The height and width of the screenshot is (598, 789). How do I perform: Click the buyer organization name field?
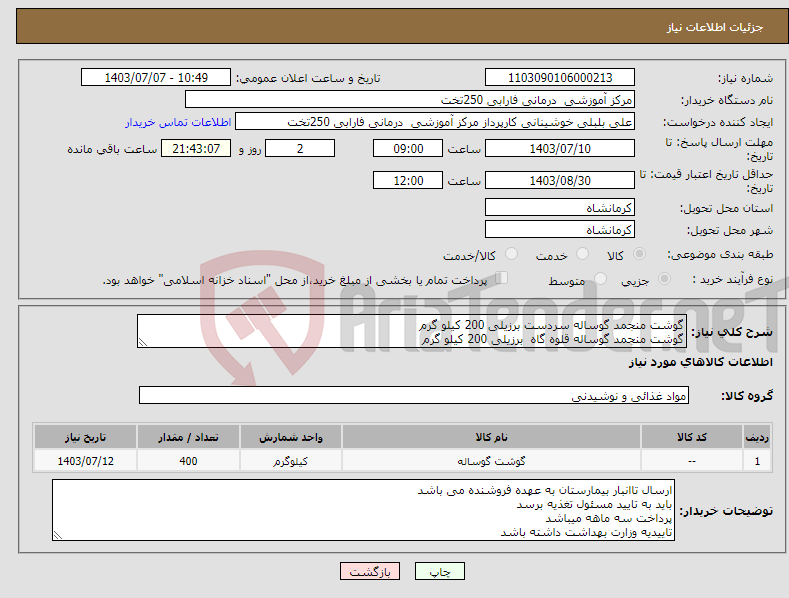410,100
